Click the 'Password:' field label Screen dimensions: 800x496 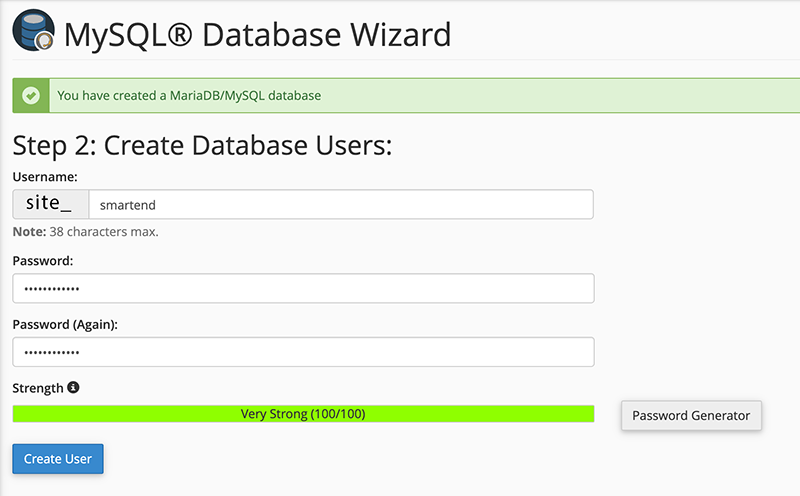coord(43,260)
